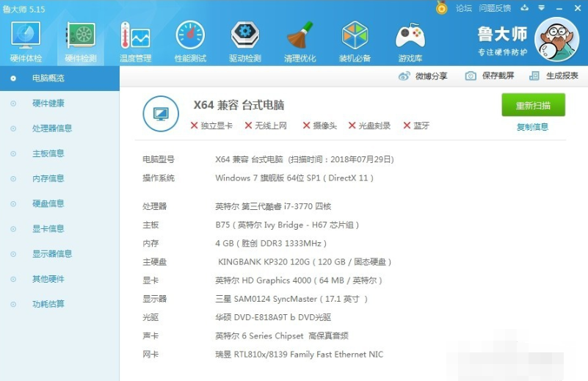Image resolution: width=588 pixels, height=381 pixels.
Task: Click the HD Graphics 4000 value
Action: [x=299, y=280]
